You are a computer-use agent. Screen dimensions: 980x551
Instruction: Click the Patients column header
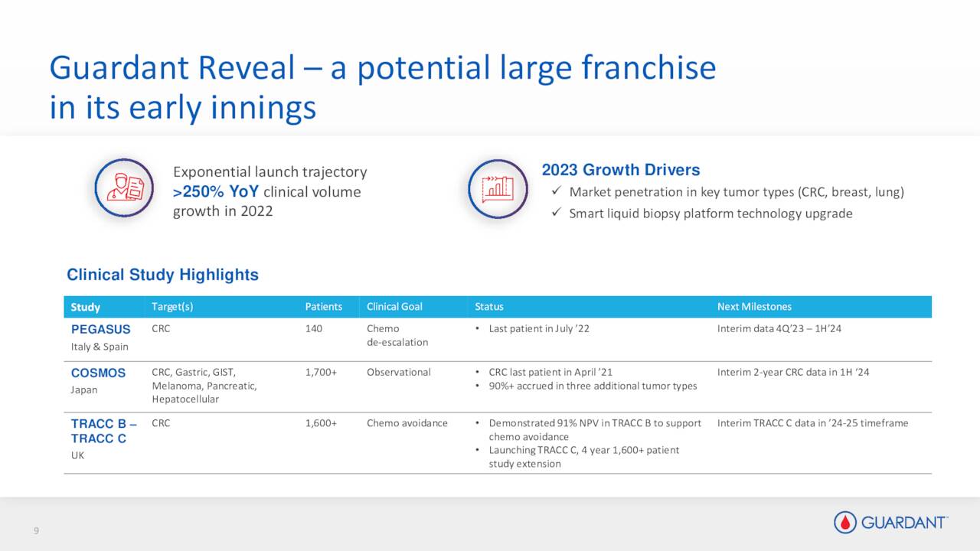point(323,307)
